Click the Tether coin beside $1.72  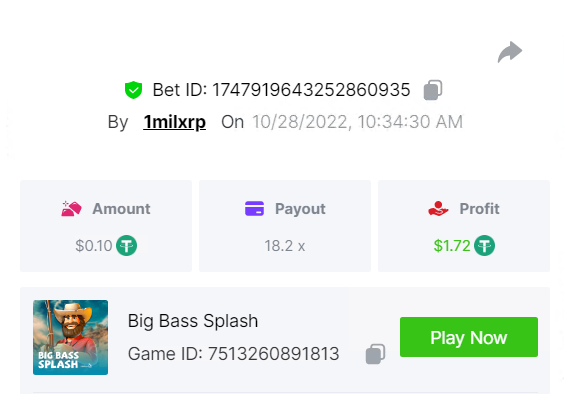click(x=484, y=245)
